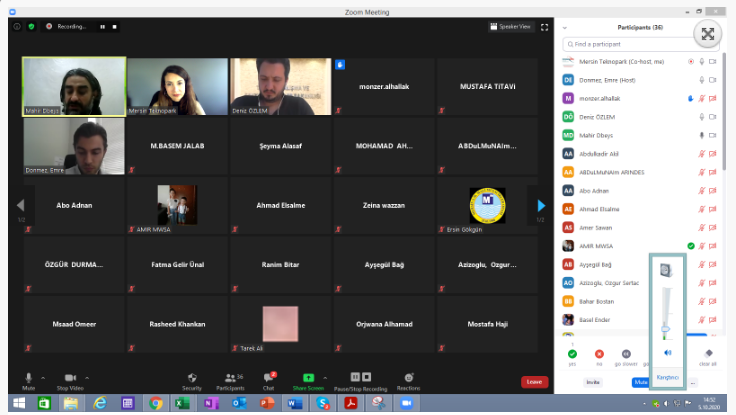Pause recording using top-left recording indicator
Viewport: 736px width, 415px height.
[102, 27]
